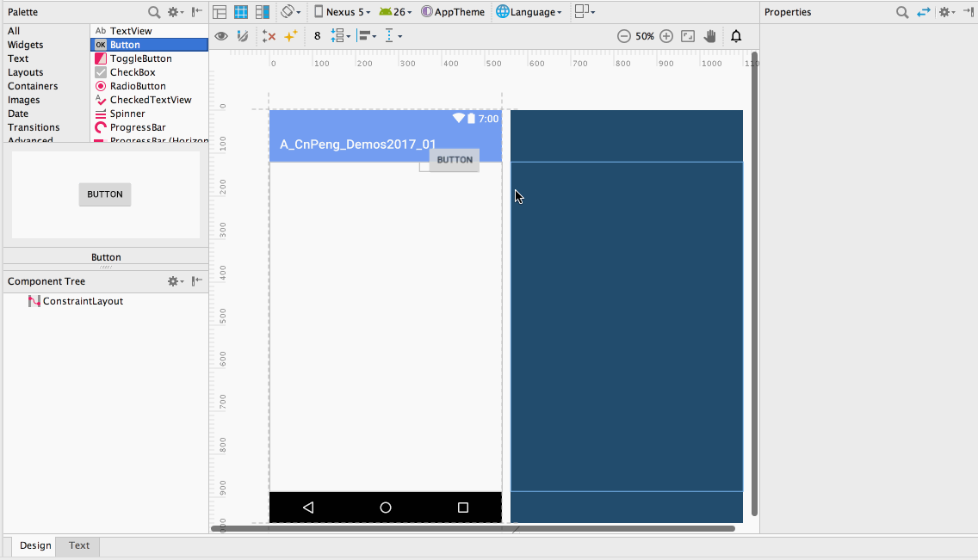Screen dimensions: 978x560
Task: Open the AppTheme theme selector
Action: 453,12
